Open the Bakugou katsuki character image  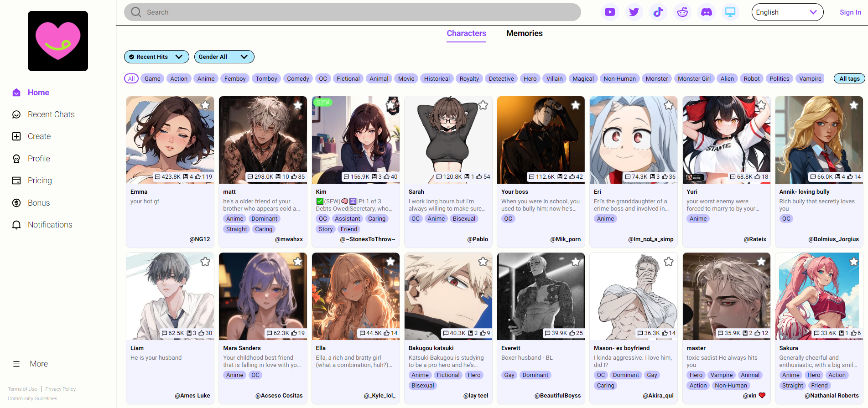pos(448,296)
